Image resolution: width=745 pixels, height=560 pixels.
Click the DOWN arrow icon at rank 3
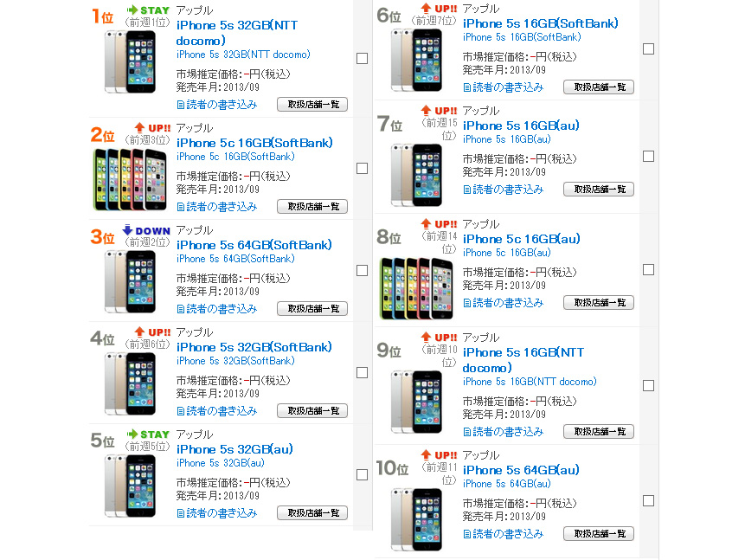127,230
